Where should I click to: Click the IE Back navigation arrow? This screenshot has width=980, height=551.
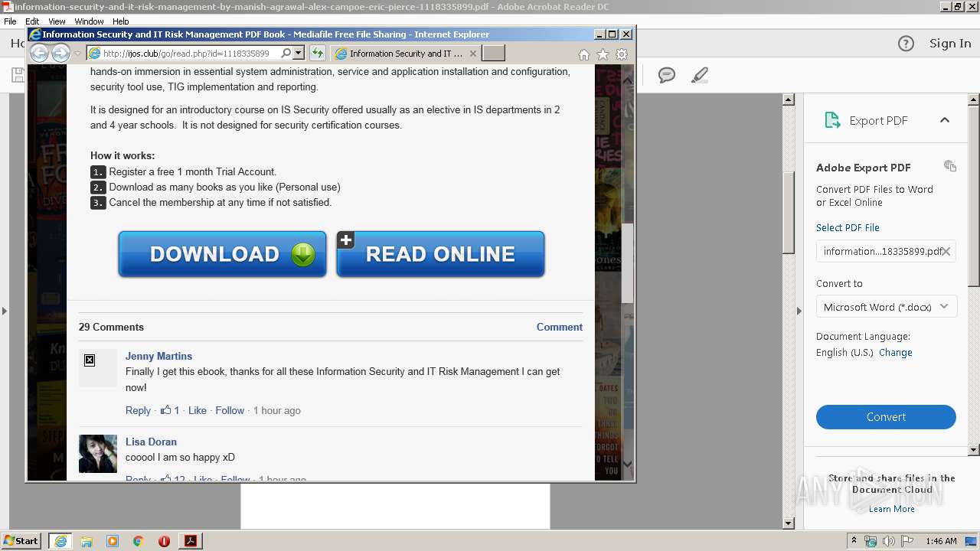click(x=39, y=53)
